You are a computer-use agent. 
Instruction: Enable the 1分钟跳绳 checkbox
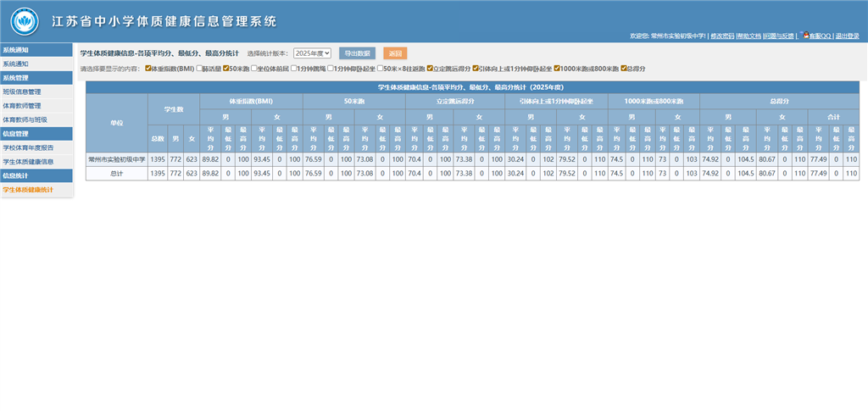[292, 68]
